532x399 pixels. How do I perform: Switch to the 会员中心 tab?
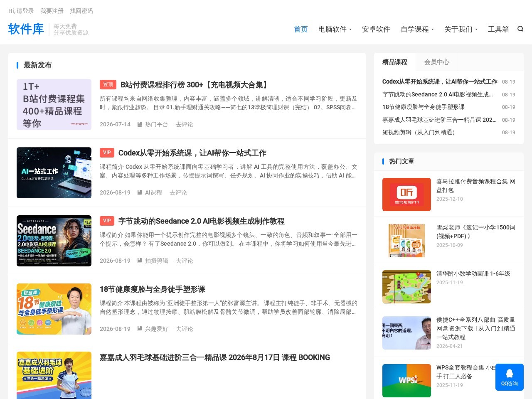(437, 62)
